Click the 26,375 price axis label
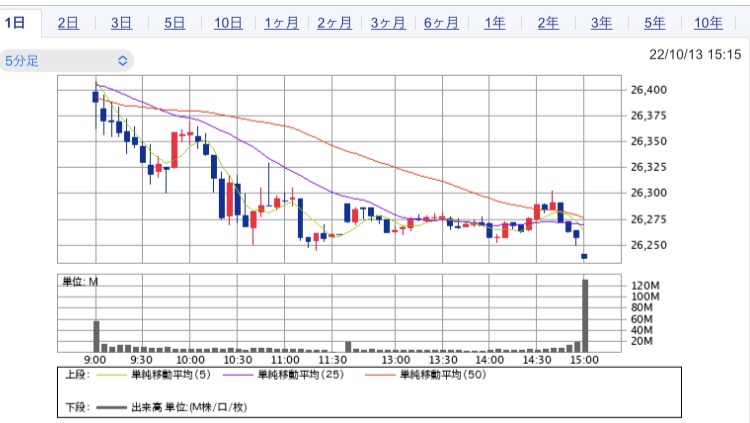The width and height of the screenshot is (750, 423). point(649,116)
